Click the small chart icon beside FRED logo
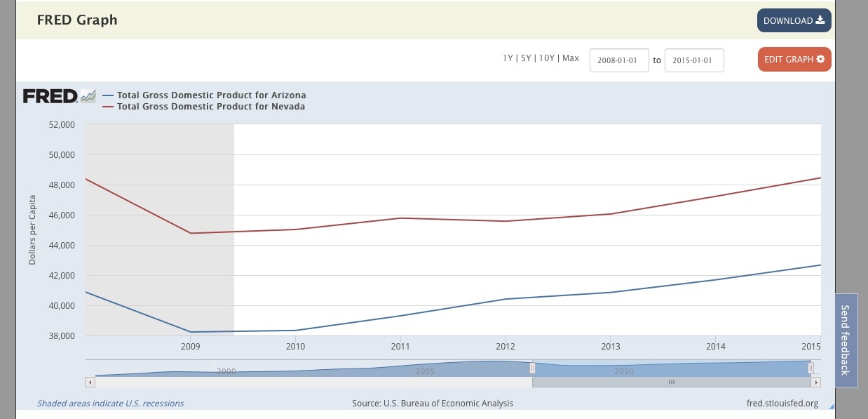Image resolution: width=868 pixels, height=419 pixels. 88,96
